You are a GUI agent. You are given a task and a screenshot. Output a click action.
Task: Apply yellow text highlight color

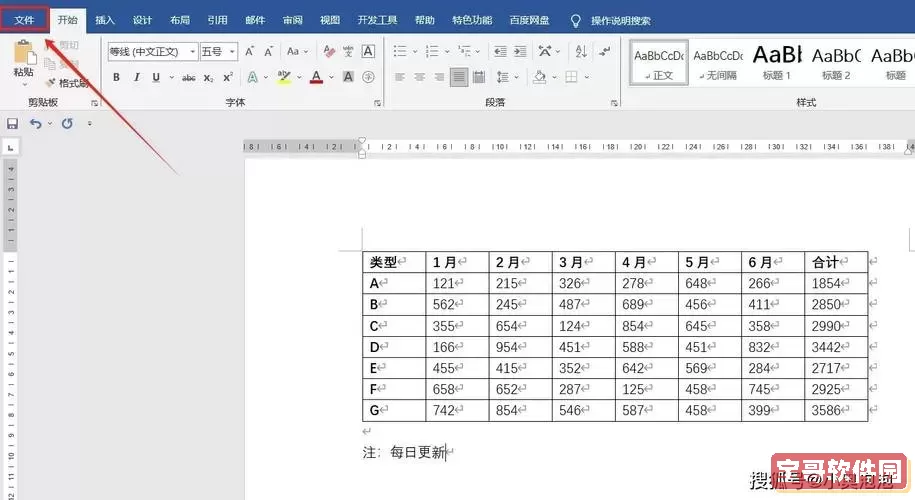pos(284,77)
